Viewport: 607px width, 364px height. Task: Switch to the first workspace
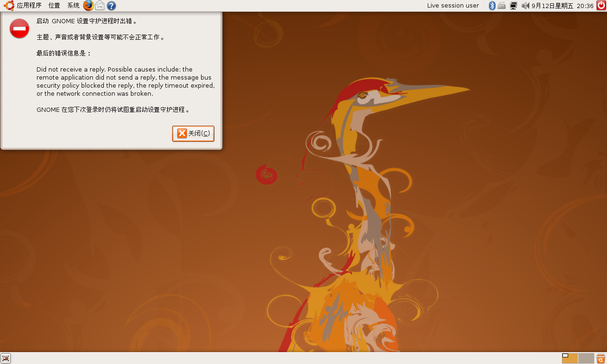[570, 358]
